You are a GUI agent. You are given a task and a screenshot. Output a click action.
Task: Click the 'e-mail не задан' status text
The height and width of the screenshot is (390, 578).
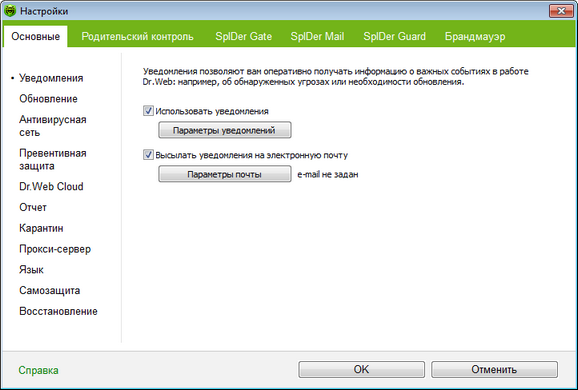pyautogui.click(x=328, y=174)
